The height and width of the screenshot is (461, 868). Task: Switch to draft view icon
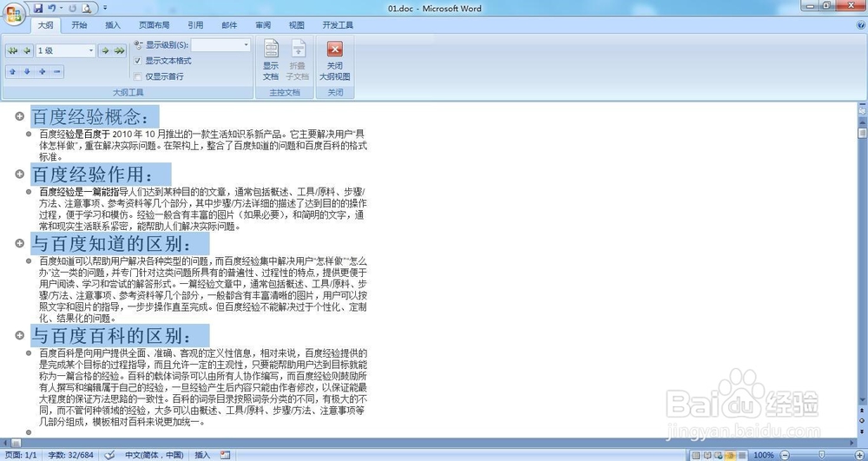[x=742, y=456]
